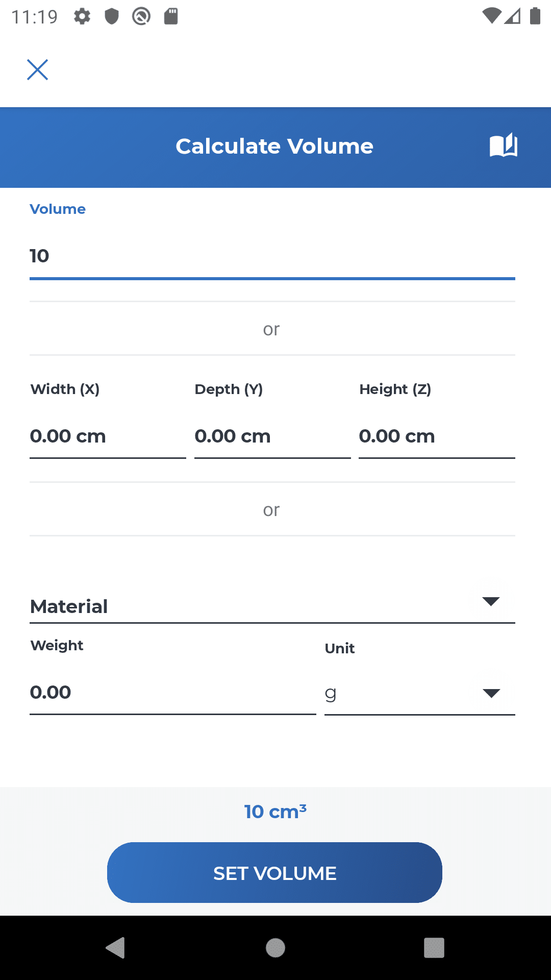The height and width of the screenshot is (980, 551).
Task: Click the Material dropdown arrow
Action: [491, 601]
